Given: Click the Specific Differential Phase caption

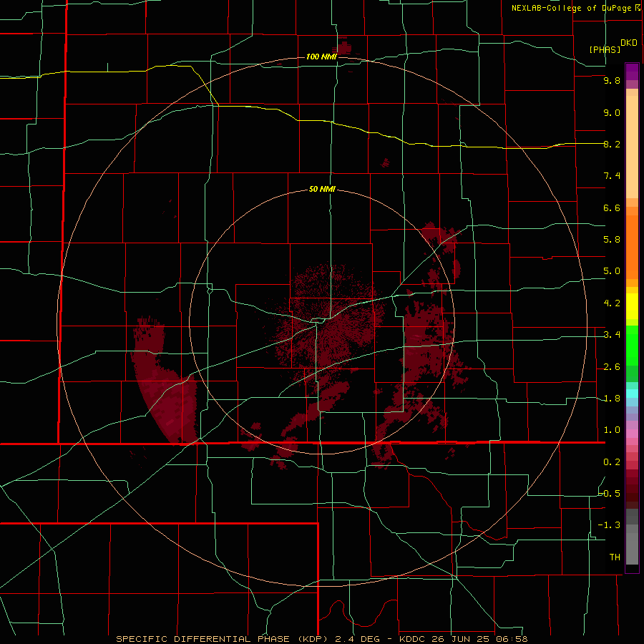Looking at the screenshot, I should [x=224, y=639].
